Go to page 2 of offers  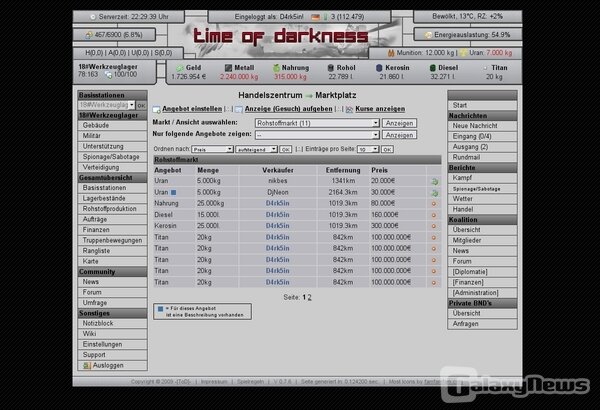(310, 297)
